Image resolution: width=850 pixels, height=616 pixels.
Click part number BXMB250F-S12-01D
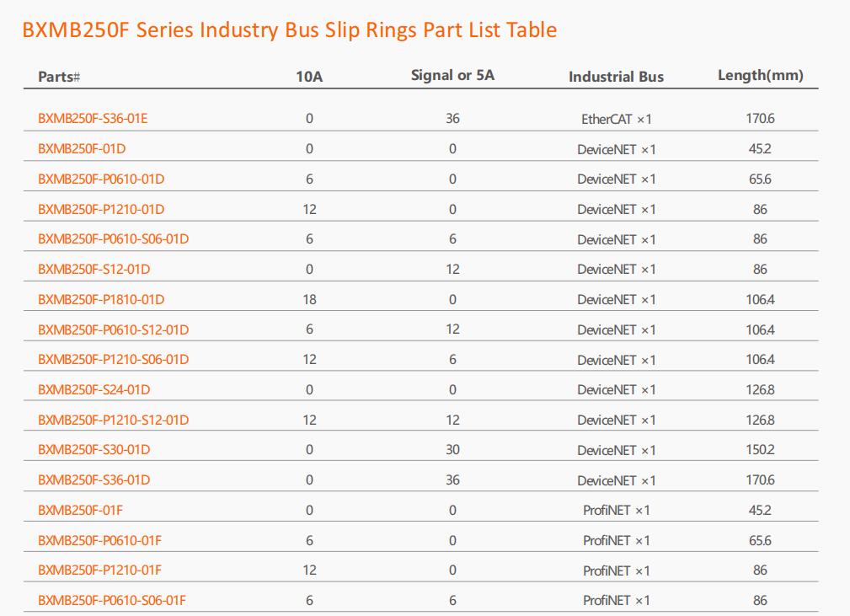[94, 270]
